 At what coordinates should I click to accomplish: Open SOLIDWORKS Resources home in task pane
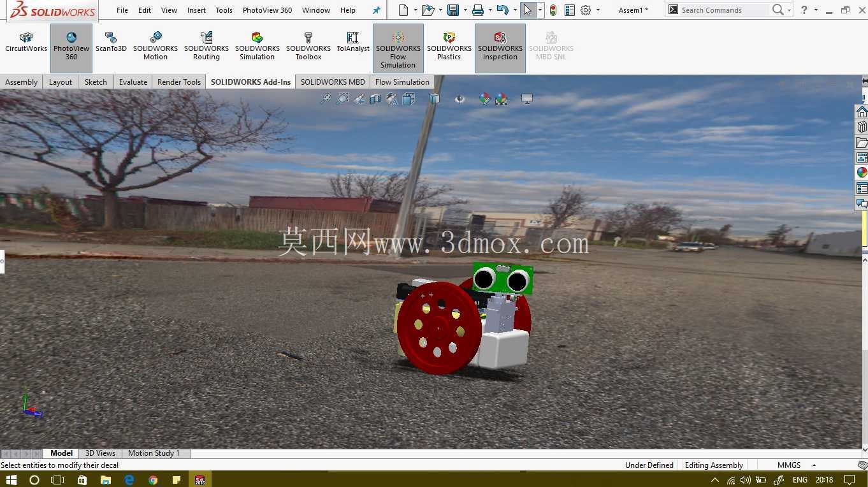(862, 112)
